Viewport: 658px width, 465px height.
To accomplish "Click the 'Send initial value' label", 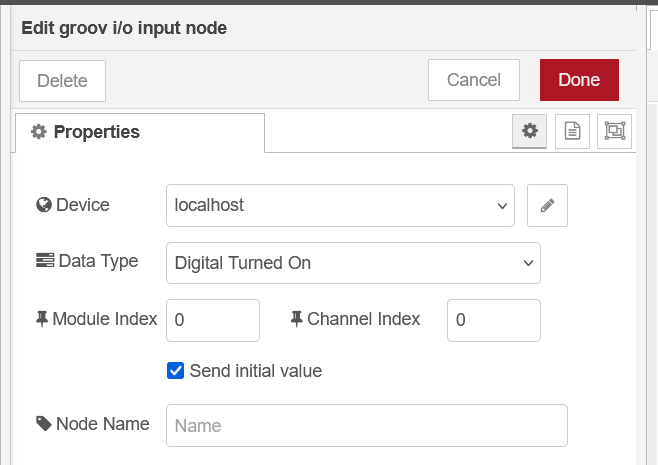I will click(256, 371).
